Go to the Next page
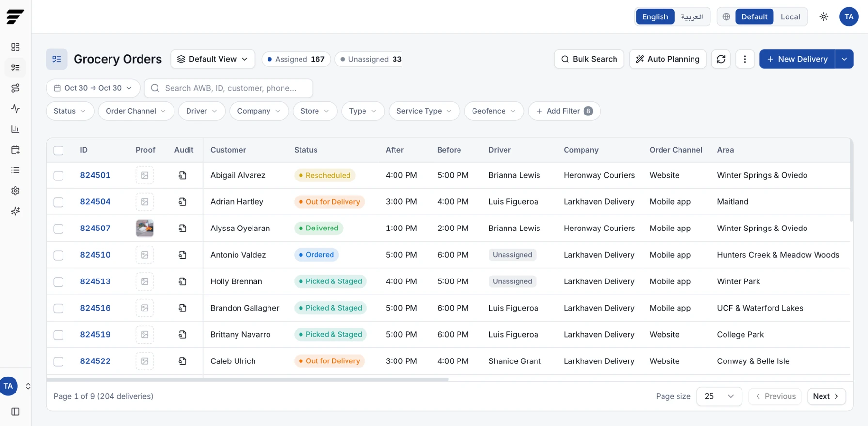868x426 pixels. tap(826, 396)
